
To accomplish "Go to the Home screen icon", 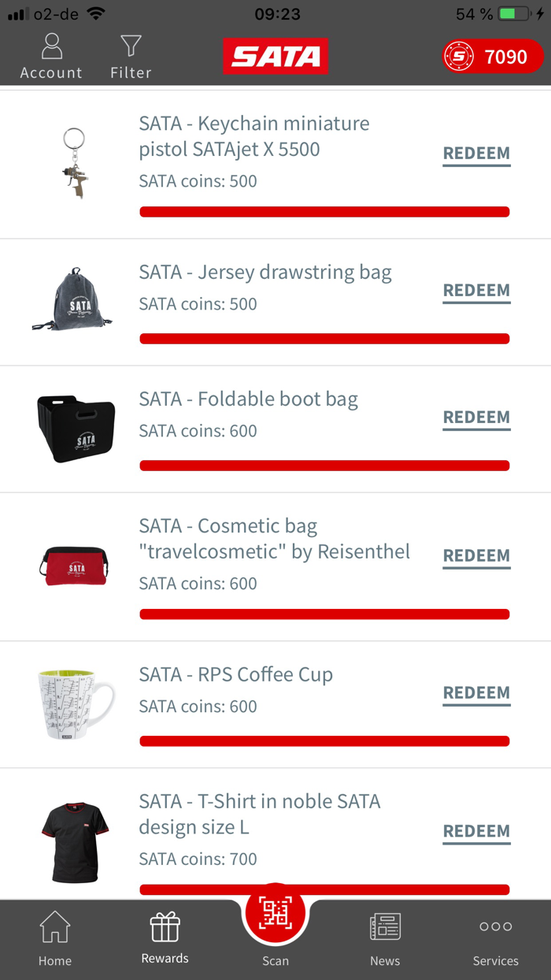I will tap(54, 928).
